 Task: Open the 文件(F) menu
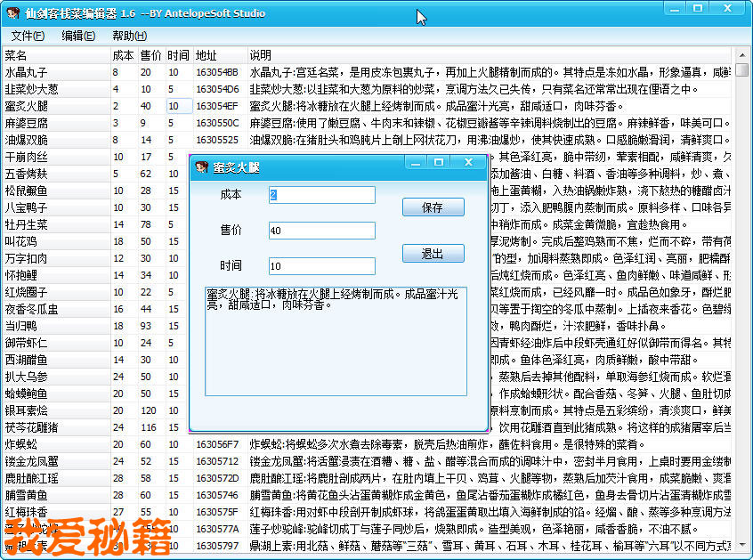pos(28,36)
